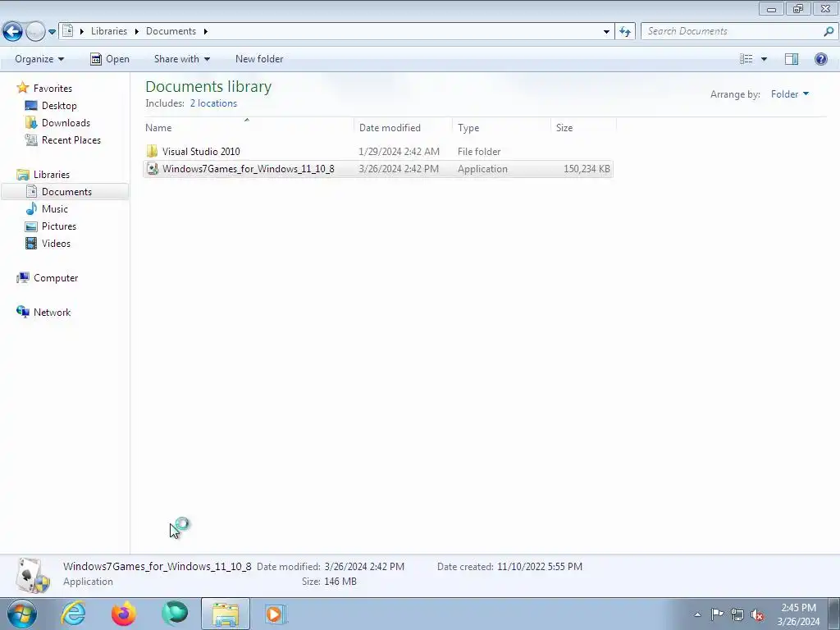Open Downloads in Favorites
The height and width of the screenshot is (630, 840).
(66, 123)
